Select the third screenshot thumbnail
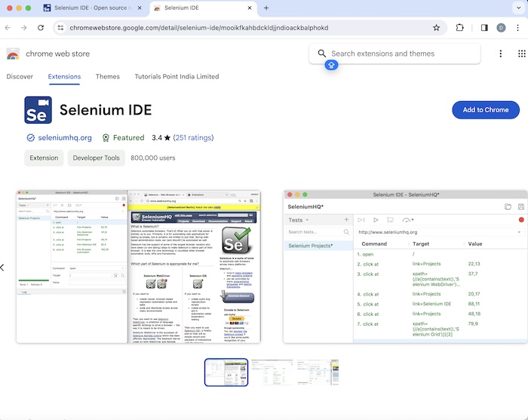Screen dimensions: 528x420 [318, 372]
